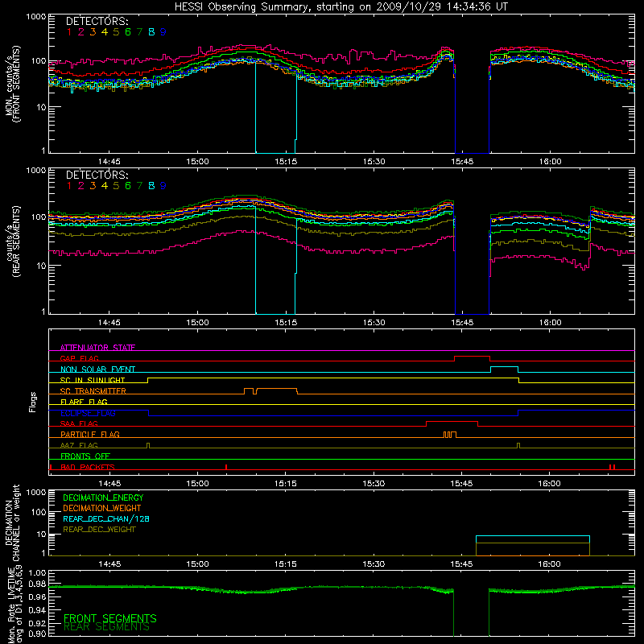
Task: Select orange detector 3 in rear segments legend
Action: point(93,186)
